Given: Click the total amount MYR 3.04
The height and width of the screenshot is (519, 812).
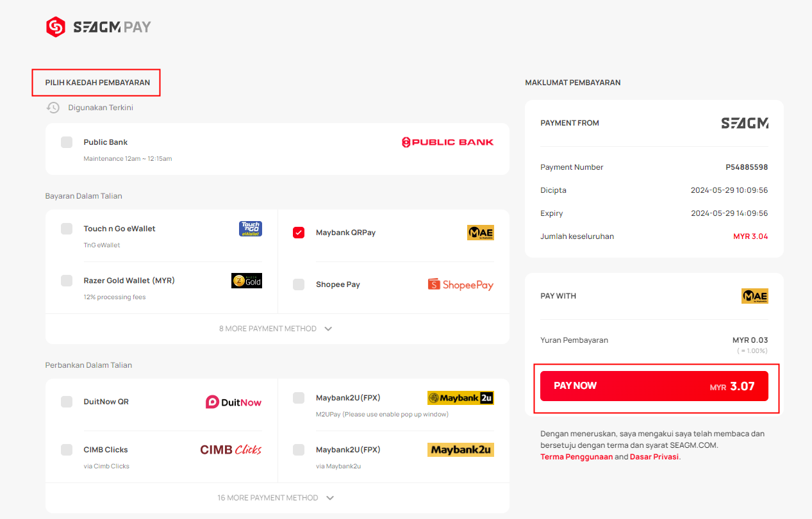Looking at the screenshot, I should pos(750,236).
